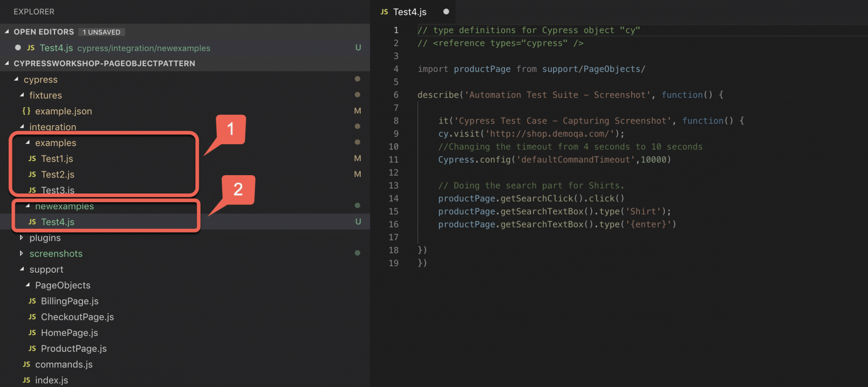Click the JS icon beside Test1.js

32,159
